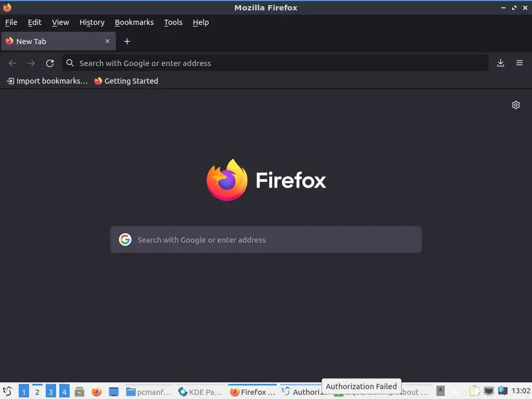
Task: Open the Help menu
Action: [x=201, y=22]
